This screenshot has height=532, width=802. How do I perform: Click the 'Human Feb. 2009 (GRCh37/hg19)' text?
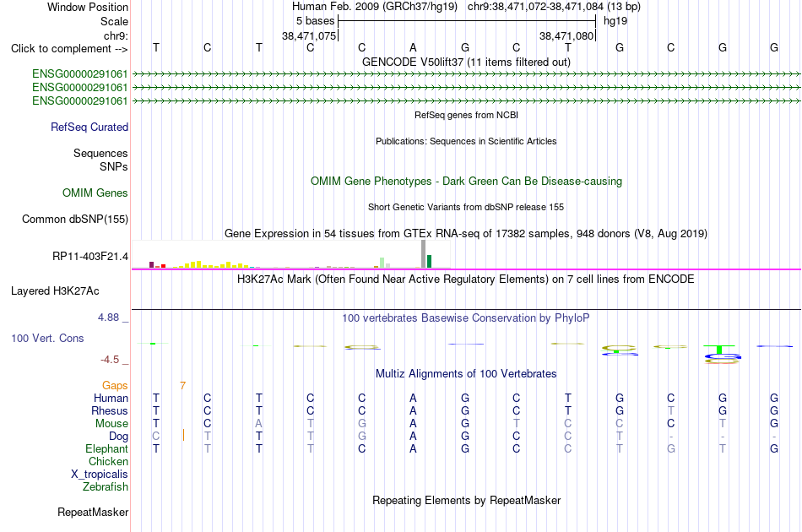(x=375, y=7)
